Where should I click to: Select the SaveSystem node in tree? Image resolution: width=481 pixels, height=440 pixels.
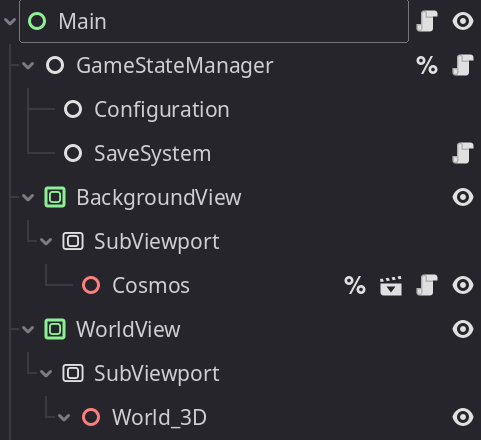[152, 153]
